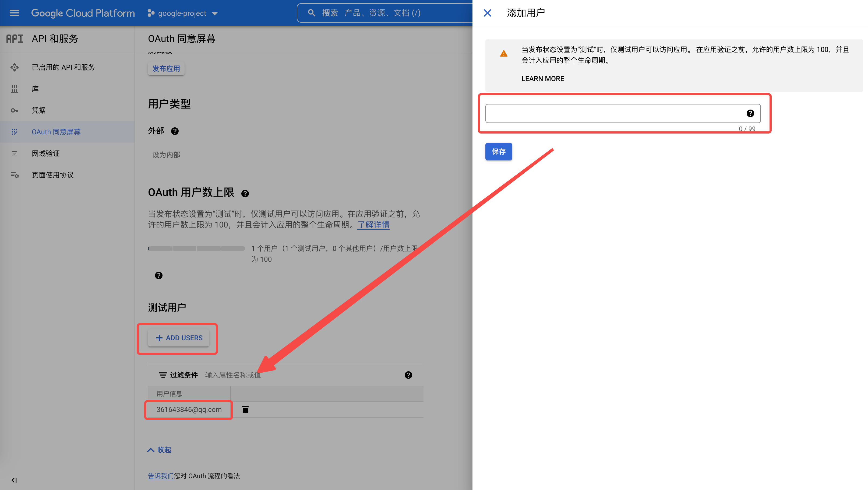Screen dimensions: 868x490
Task: Click the help icon inside the email field
Action: 750,114
